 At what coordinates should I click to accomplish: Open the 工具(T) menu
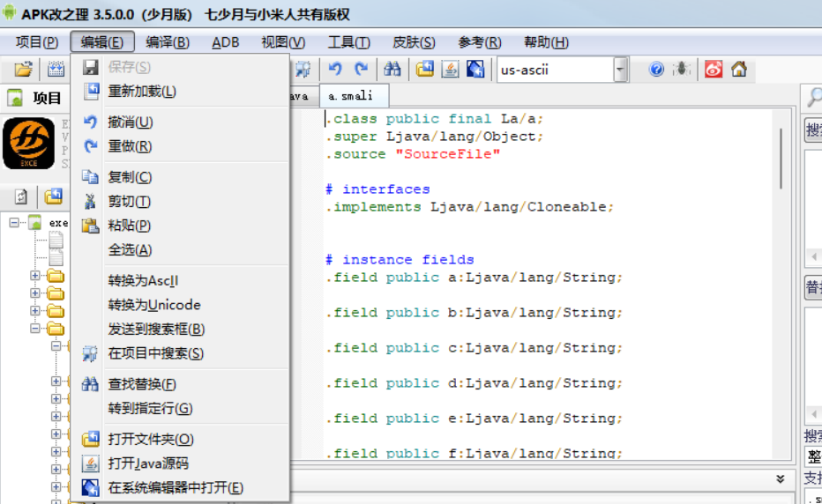[348, 42]
